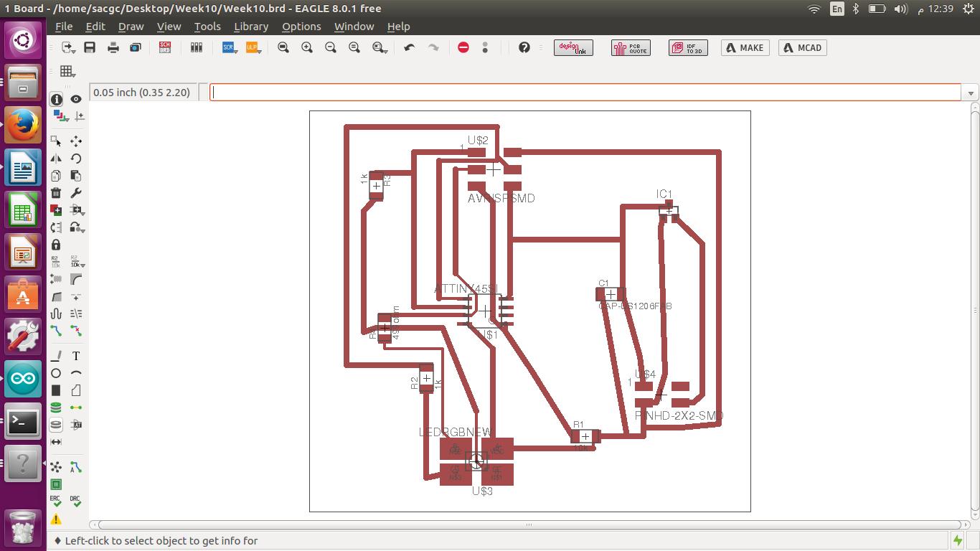Select the Polygon tool
The image size is (980, 551).
(76, 390)
